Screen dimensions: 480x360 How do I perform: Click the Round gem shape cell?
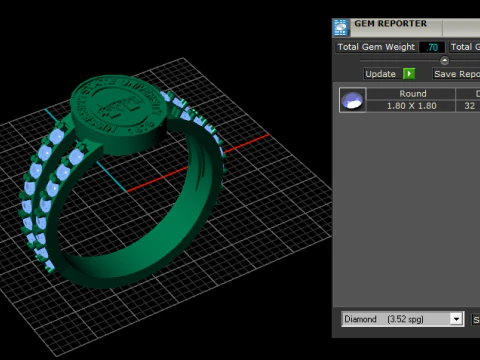(412, 94)
